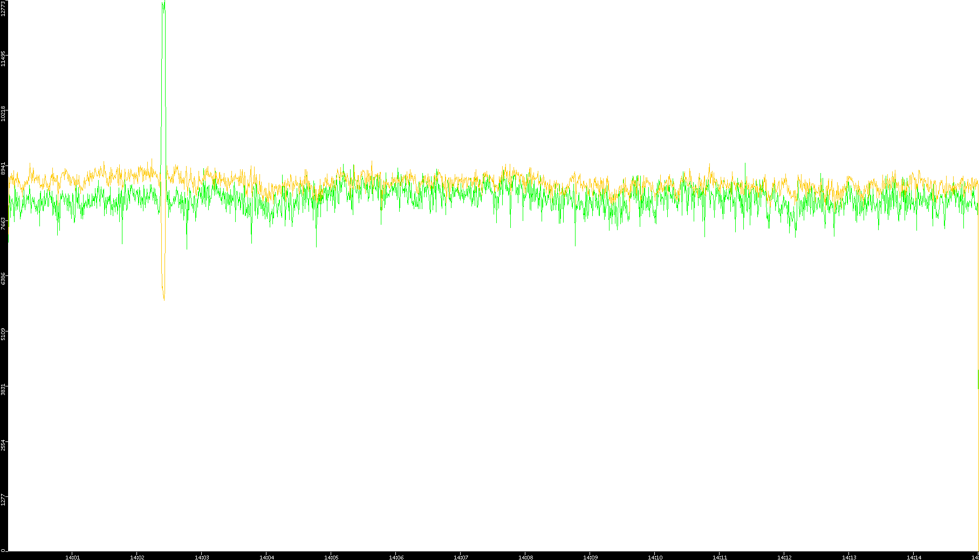Click the 3831 y-axis label

coord(3,389)
